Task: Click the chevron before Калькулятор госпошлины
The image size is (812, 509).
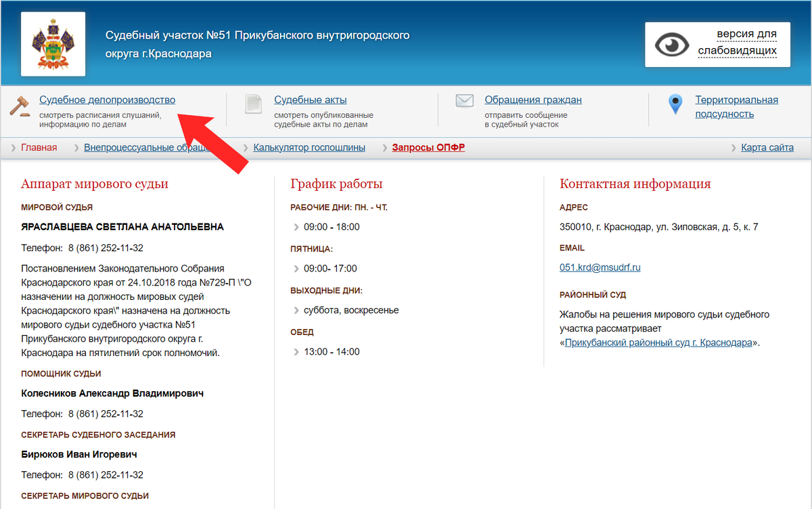Action: (246, 148)
